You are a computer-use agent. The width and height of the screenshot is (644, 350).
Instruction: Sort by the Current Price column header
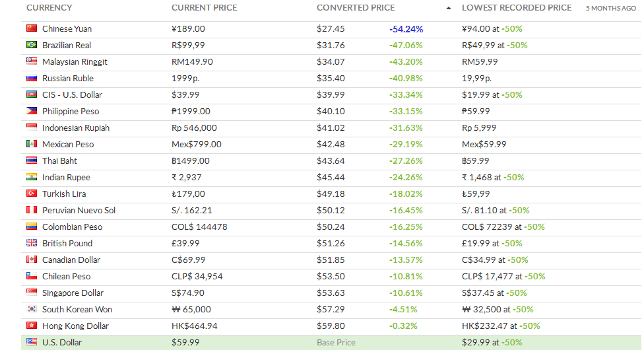point(204,8)
